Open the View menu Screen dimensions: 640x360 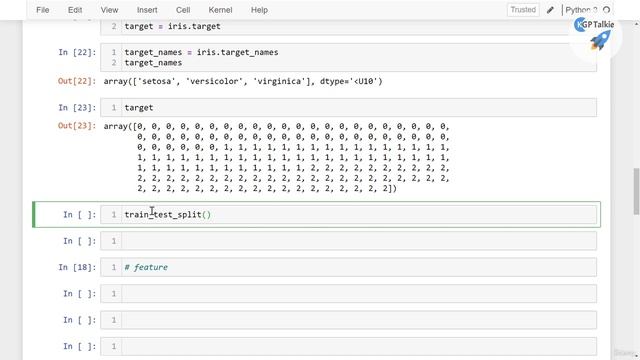click(x=109, y=10)
